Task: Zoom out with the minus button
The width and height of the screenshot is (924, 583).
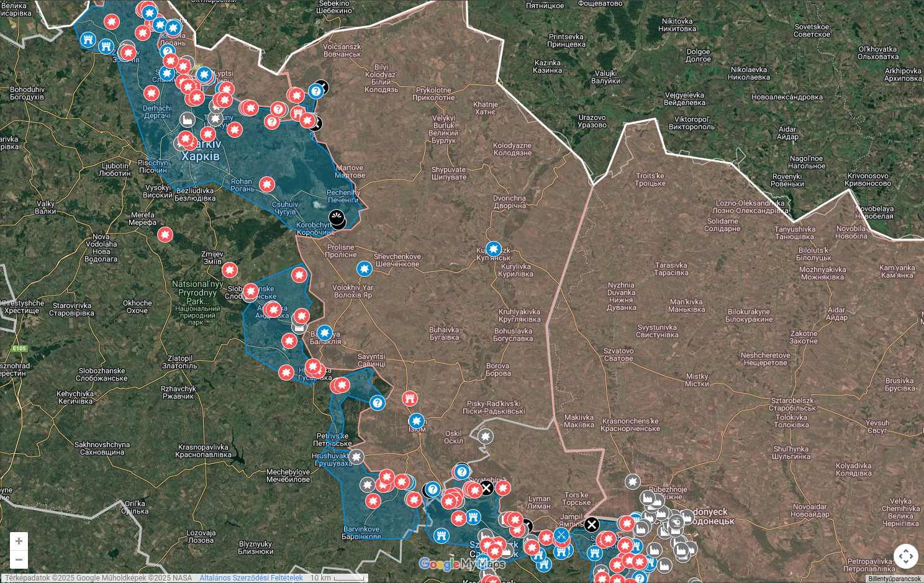Action: tap(19, 559)
